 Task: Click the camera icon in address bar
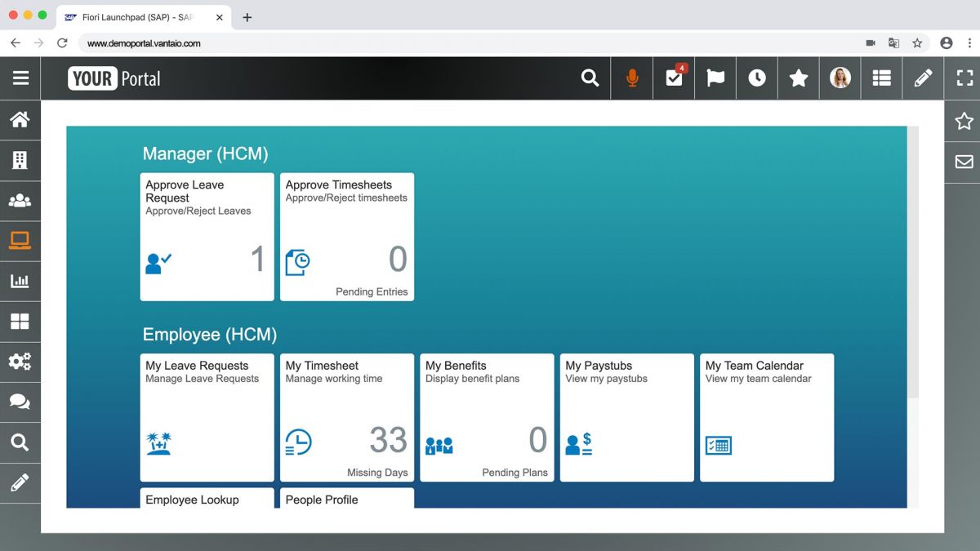point(871,43)
